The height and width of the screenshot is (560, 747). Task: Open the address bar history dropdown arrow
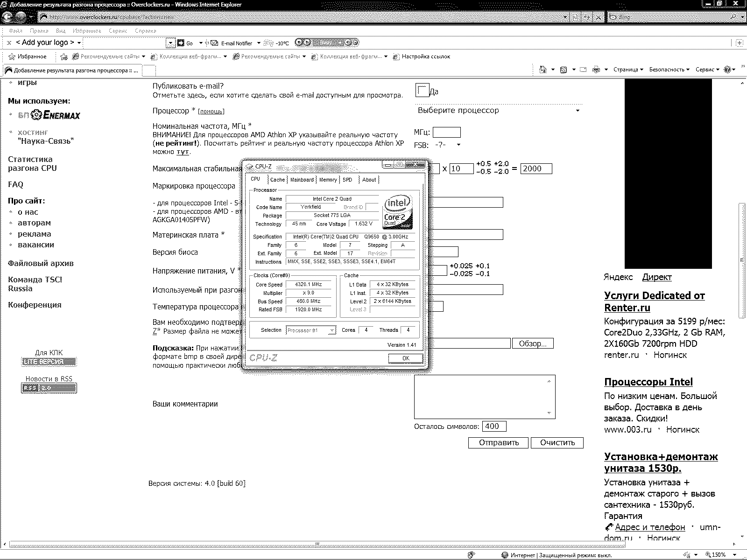(565, 17)
